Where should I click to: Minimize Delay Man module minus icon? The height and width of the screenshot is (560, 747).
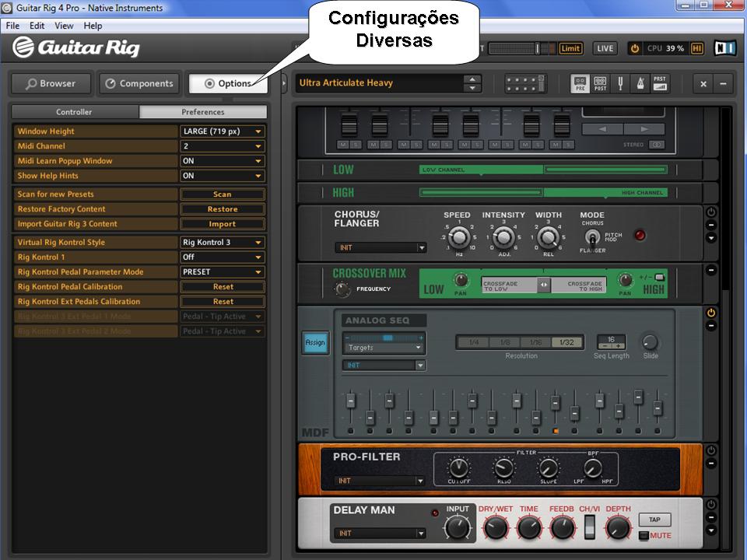pos(710,517)
